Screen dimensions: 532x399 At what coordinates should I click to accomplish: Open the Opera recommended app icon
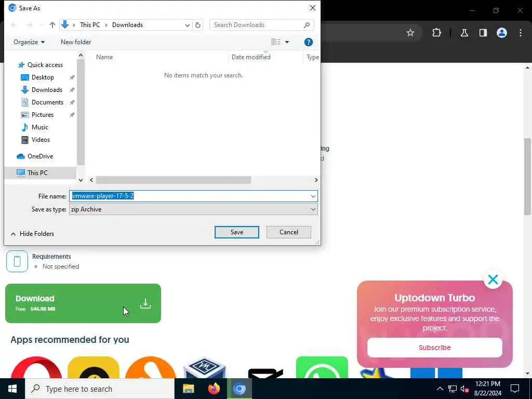[x=36, y=367]
